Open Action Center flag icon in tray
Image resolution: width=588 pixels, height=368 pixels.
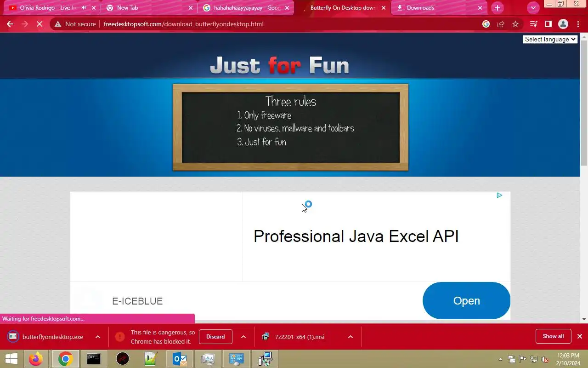tap(522, 359)
